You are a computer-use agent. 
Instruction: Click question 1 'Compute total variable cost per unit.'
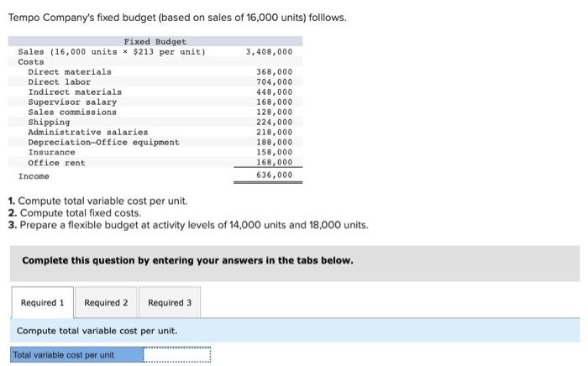click(x=98, y=201)
